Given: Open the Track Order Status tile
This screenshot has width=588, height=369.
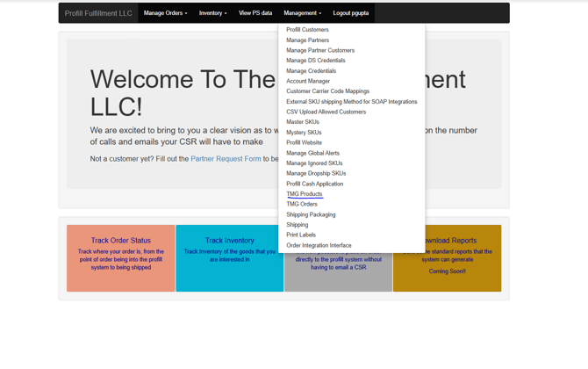Looking at the screenshot, I should pos(120,240).
